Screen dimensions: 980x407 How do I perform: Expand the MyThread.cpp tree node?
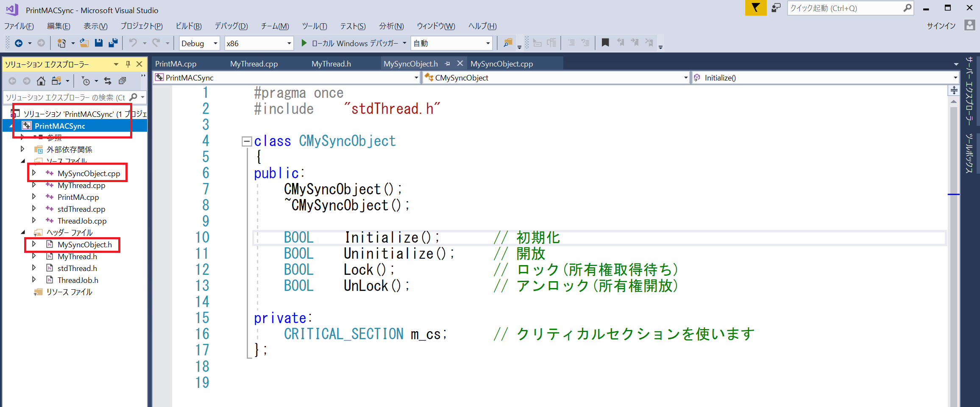pyautogui.click(x=34, y=185)
